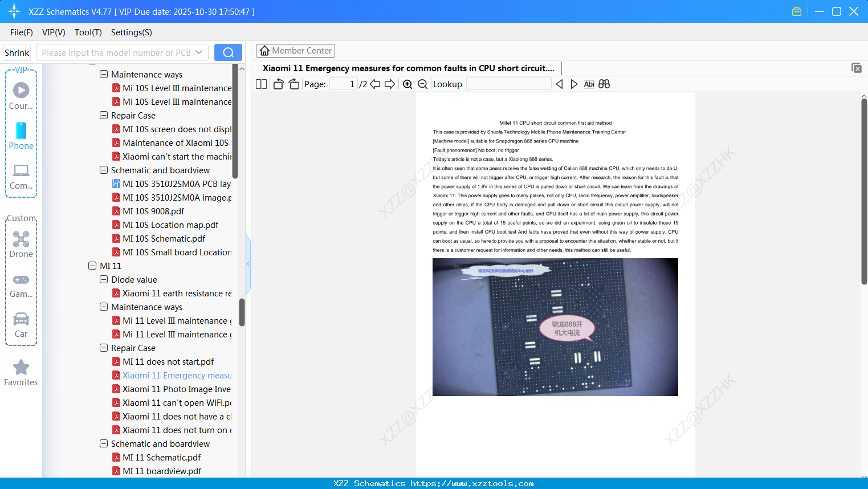Open the Courses section in sidebar
Screen dimensions: 868x489
(21, 96)
